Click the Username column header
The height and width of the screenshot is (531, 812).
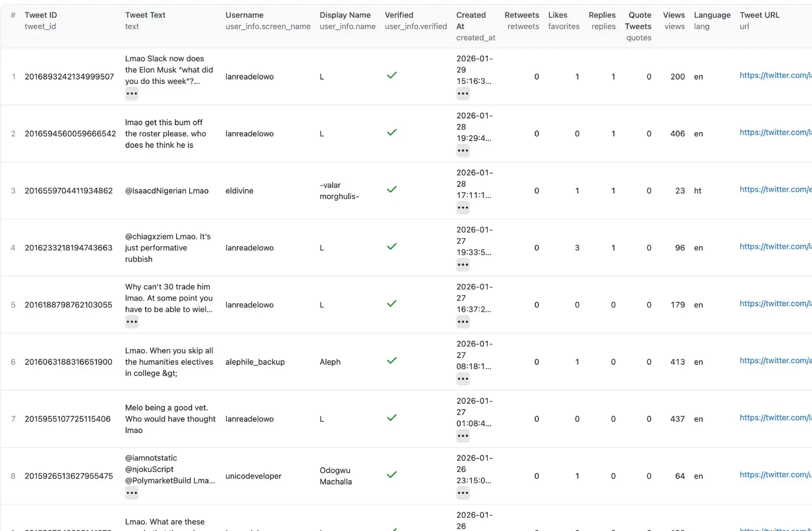[x=244, y=15]
